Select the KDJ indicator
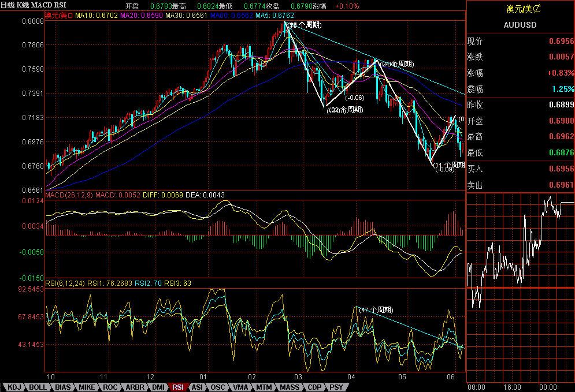Viewport: 575px width, 392px height. pos(13,387)
